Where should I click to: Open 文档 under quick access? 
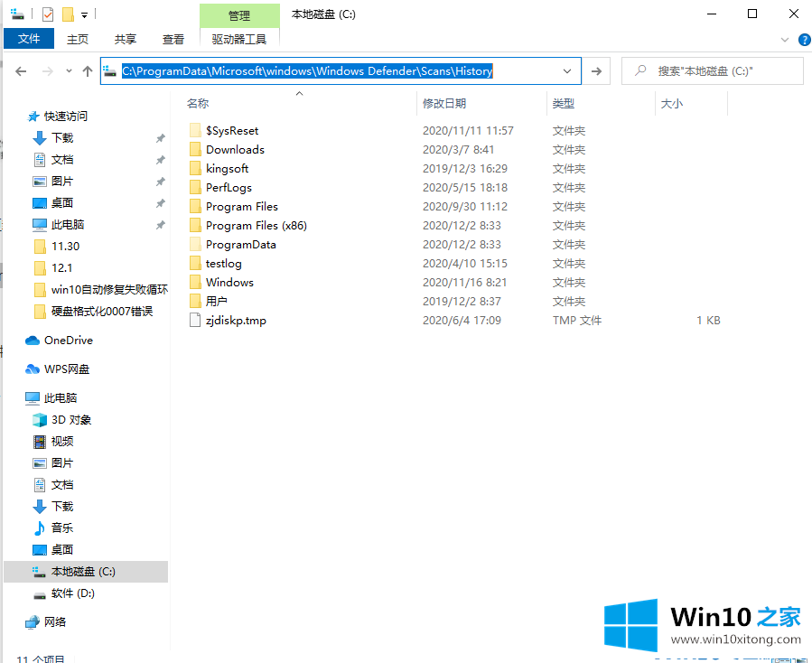(x=62, y=160)
